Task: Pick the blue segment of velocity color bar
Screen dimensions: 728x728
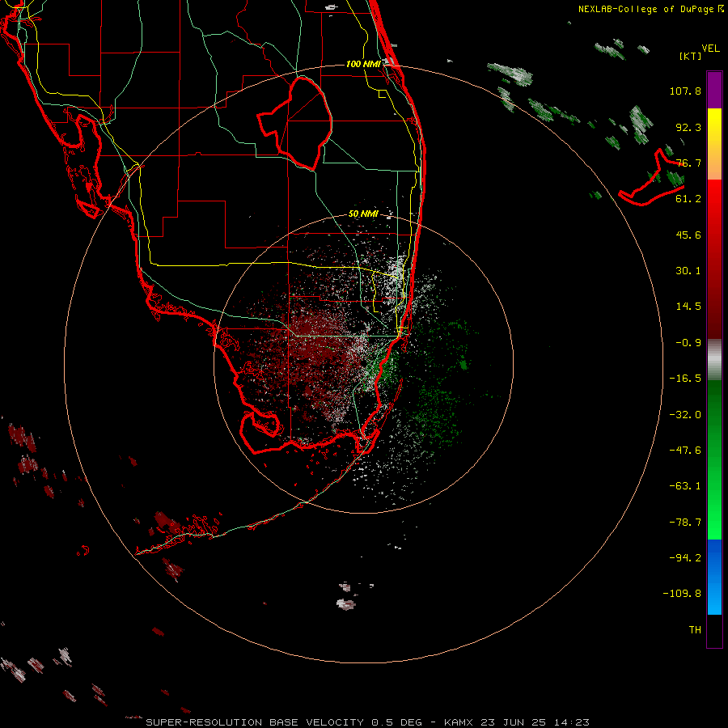Action: pyautogui.click(x=714, y=577)
